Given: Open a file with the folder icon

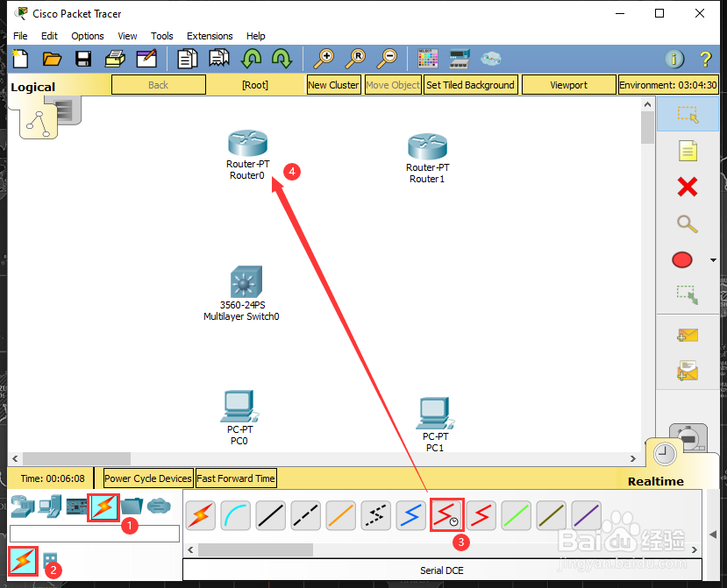Looking at the screenshot, I should (x=52, y=59).
